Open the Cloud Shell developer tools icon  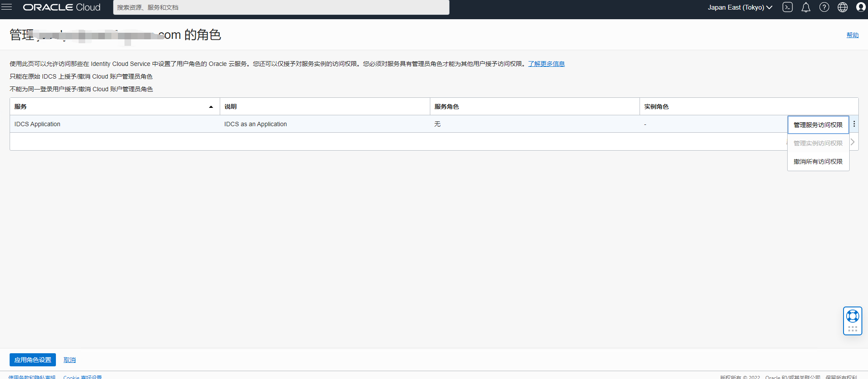788,7
